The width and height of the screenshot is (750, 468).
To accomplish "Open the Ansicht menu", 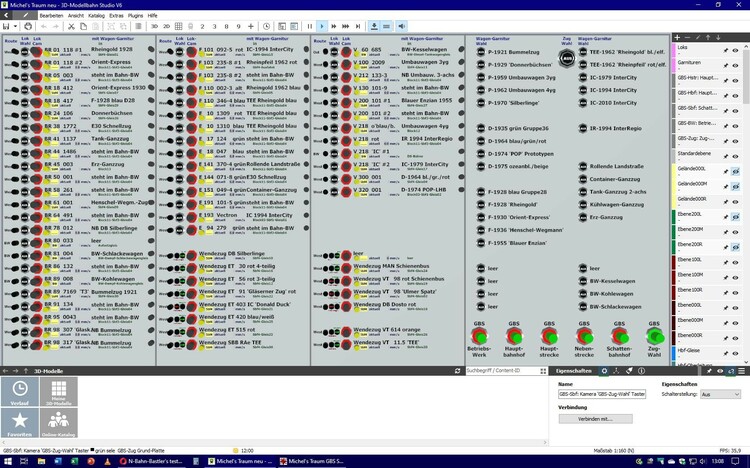I will click(76, 15).
